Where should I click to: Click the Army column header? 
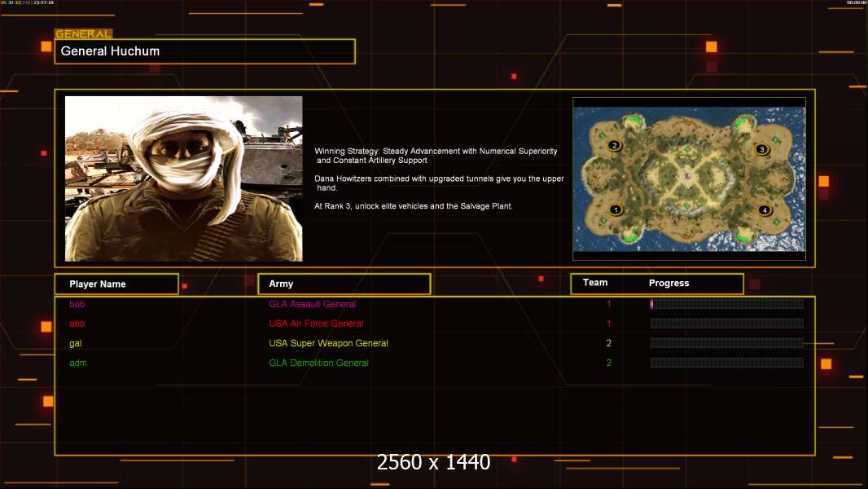(x=344, y=284)
